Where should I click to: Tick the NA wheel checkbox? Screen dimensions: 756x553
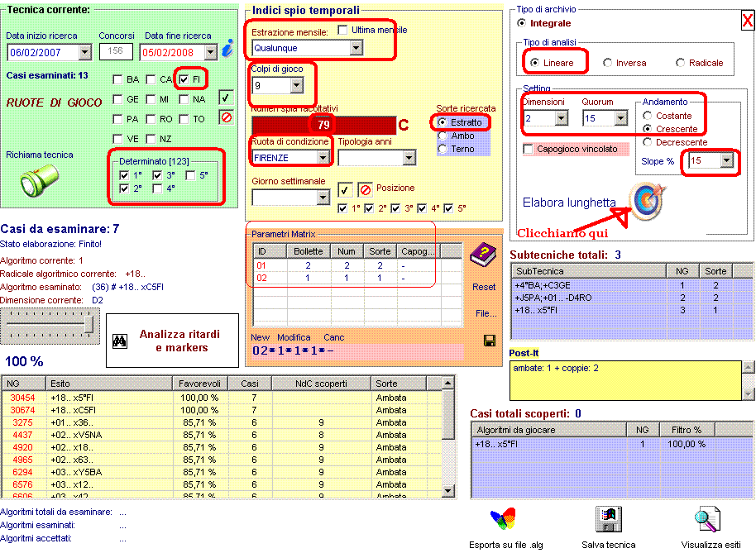tap(184, 99)
